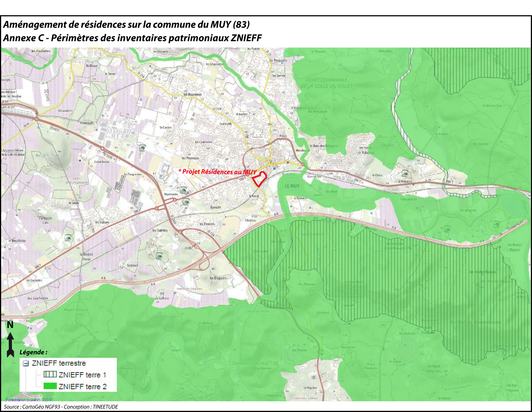Screen dimensions: 532x412
Task: Click the "Testavin" place label
Action: tap(133, 265)
